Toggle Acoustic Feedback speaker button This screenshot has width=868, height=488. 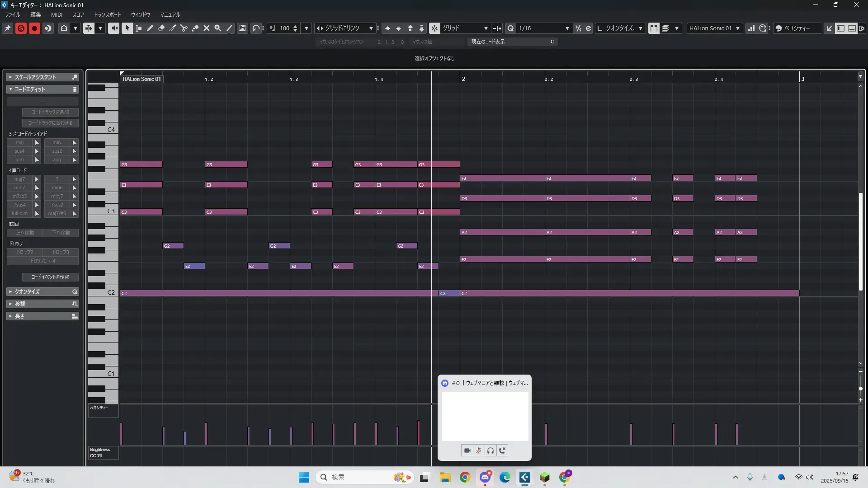click(x=113, y=28)
